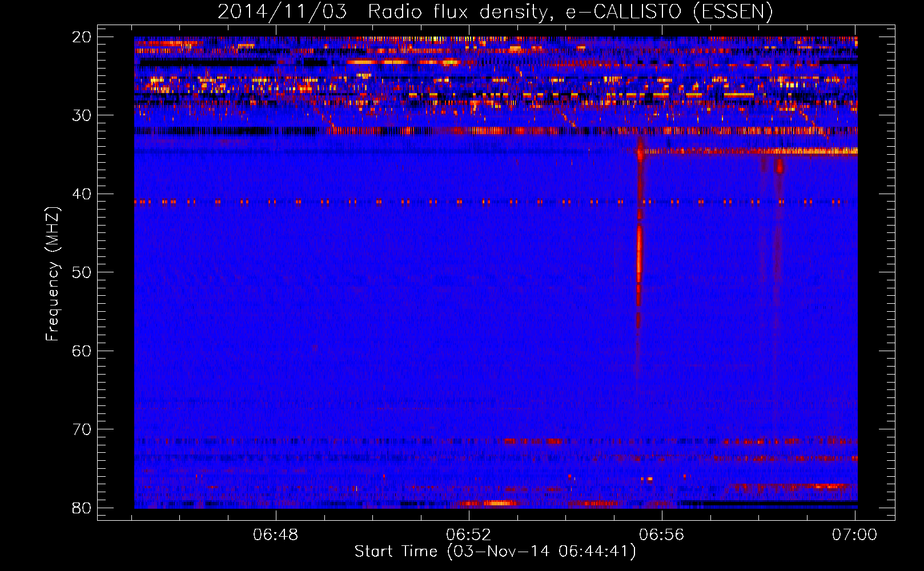Click the 40 frequency tick label

[82, 194]
